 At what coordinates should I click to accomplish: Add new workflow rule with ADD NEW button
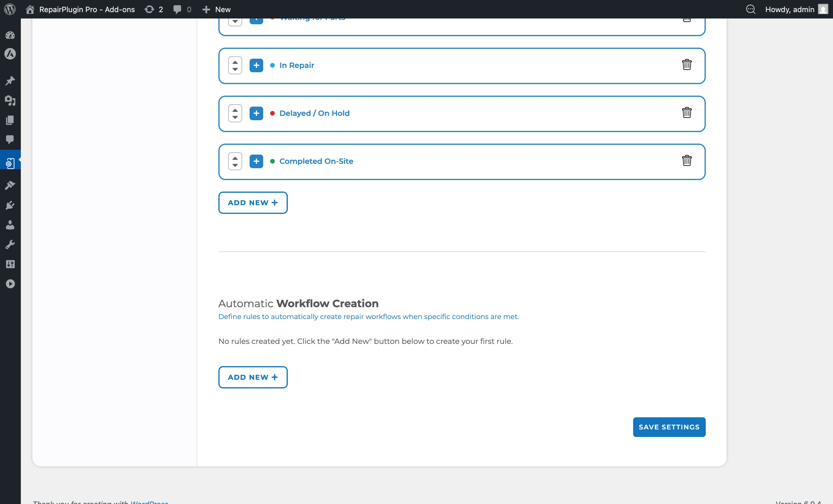point(253,377)
